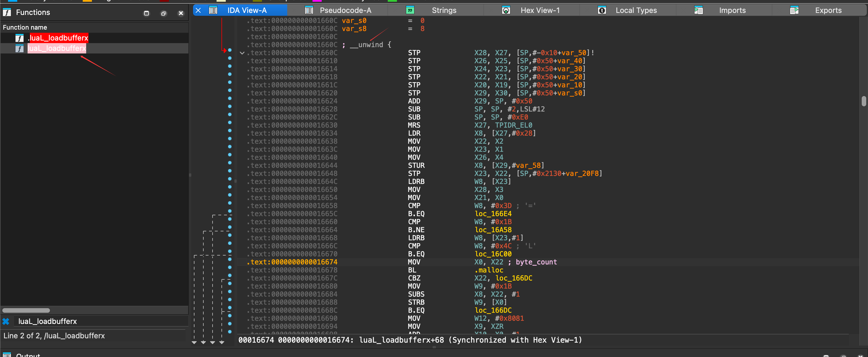The width and height of the screenshot is (868, 357).
Task: Switch to the Pseudocode-A tab
Action: coord(345,10)
